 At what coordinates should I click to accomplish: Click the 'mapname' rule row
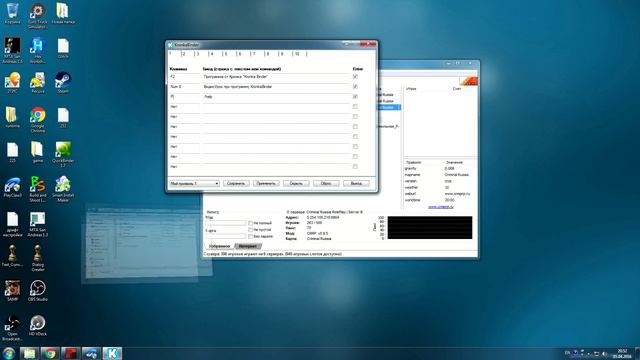pyautogui.click(x=440, y=175)
